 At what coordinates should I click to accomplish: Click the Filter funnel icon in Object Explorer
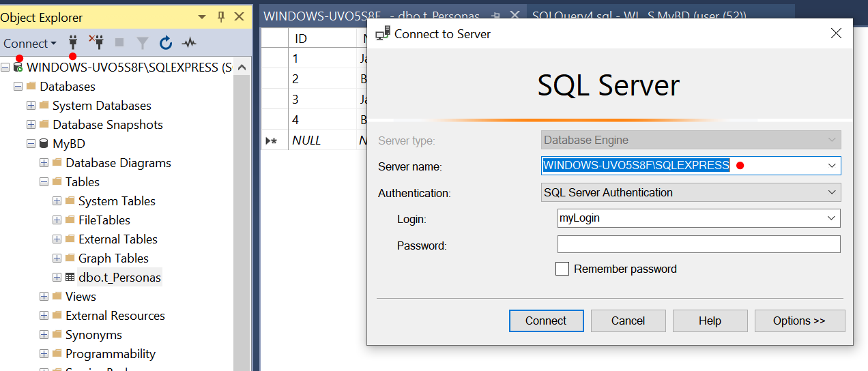(x=142, y=43)
